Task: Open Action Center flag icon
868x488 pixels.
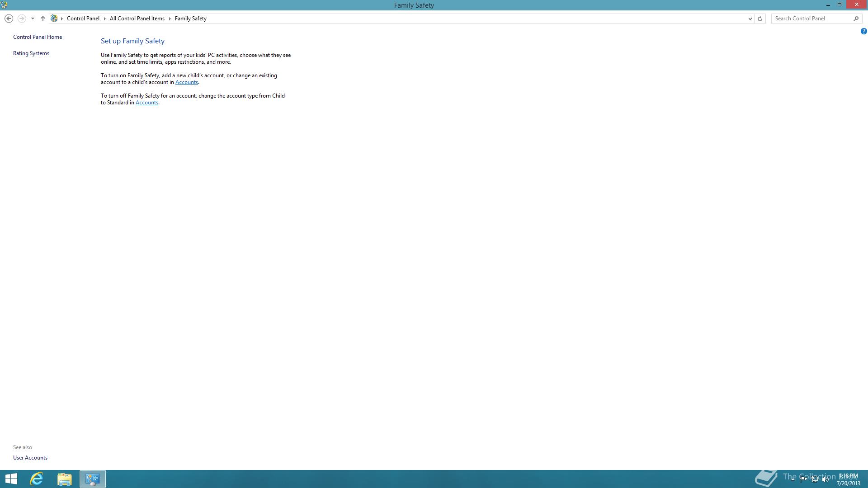Action: coord(803,479)
